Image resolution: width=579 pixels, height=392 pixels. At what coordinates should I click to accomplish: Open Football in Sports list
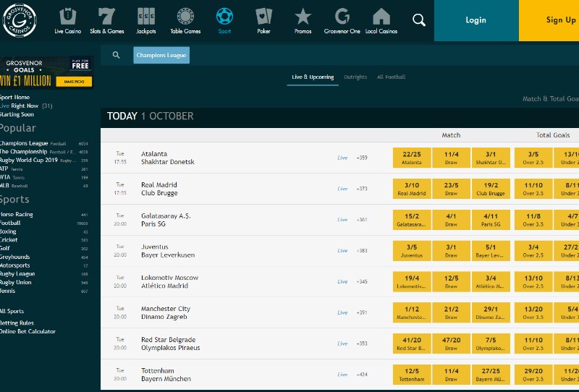[x=44, y=223]
